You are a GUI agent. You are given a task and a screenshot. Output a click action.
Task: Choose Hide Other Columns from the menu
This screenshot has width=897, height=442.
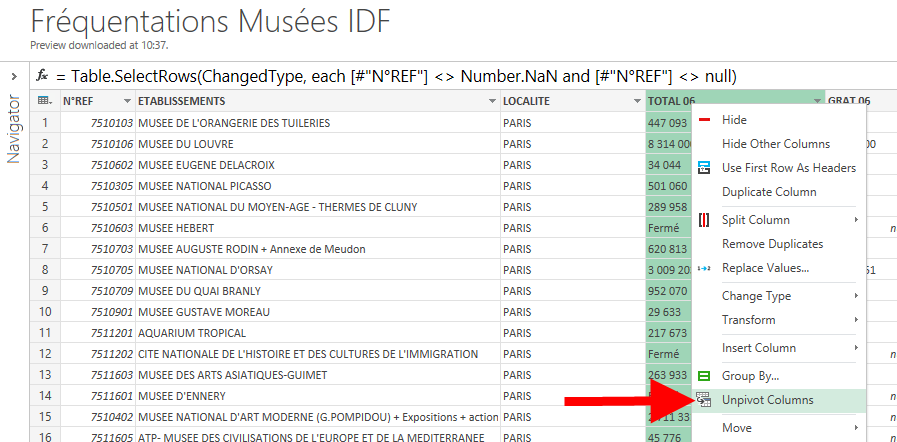click(x=775, y=144)
